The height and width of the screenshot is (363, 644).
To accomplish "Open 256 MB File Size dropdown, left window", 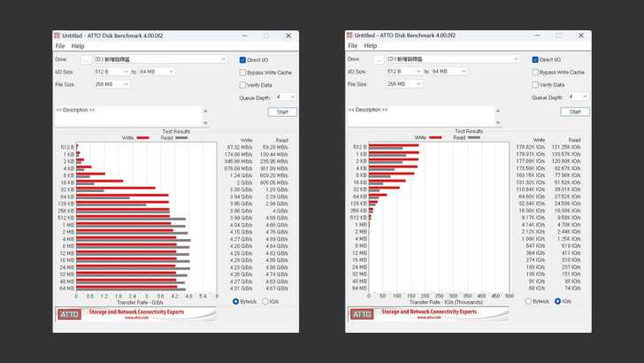I will 111,84.
